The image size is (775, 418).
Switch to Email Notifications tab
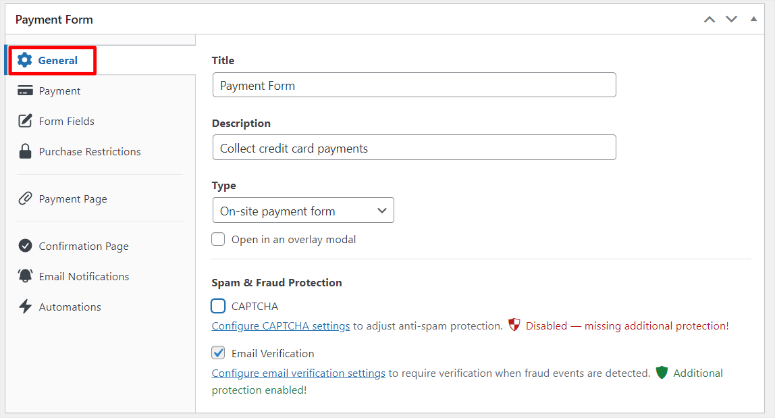(84, 276)
